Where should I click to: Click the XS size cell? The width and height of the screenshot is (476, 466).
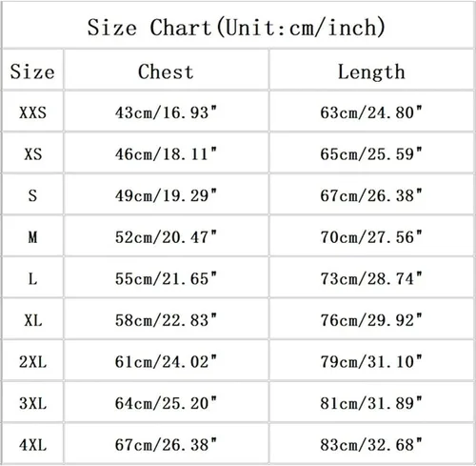(33, 154)
